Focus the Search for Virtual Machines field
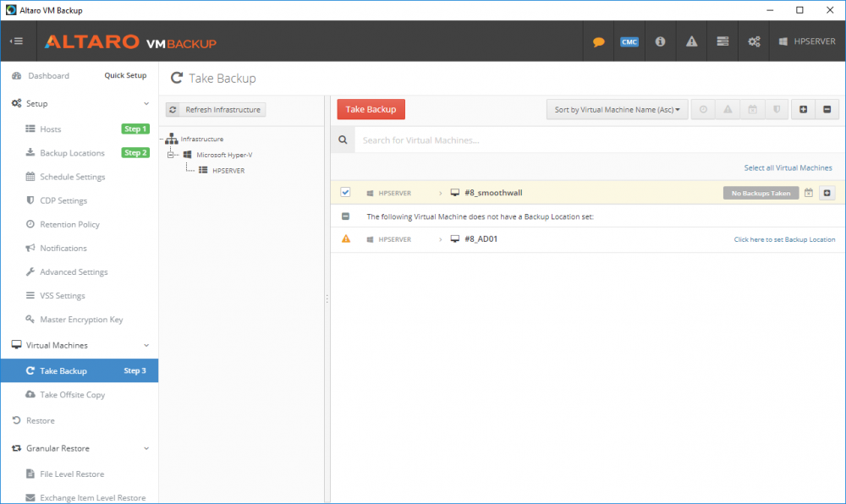The height and width of the screenshot is (504, 846). coord(599,140)
